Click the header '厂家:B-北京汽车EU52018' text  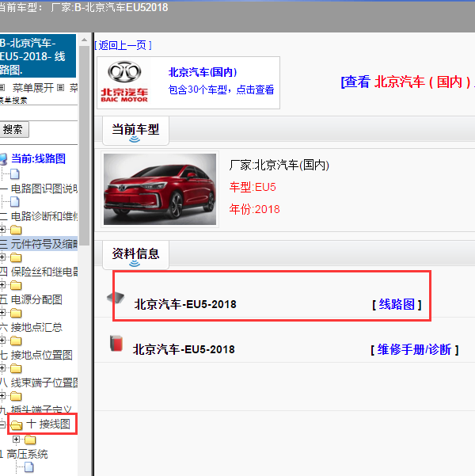[x=109, y=7]
